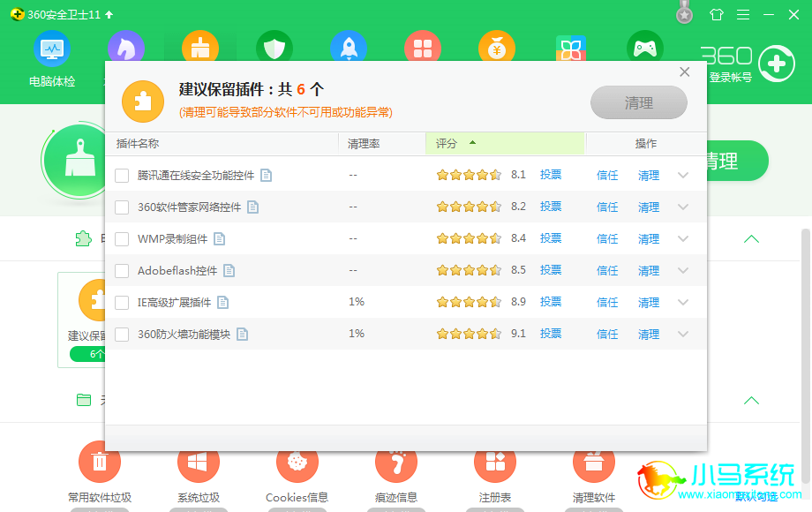Click 信任 for IE高级扩展插件
Screen dimensions: 812x512
click(x=607, y=302)
